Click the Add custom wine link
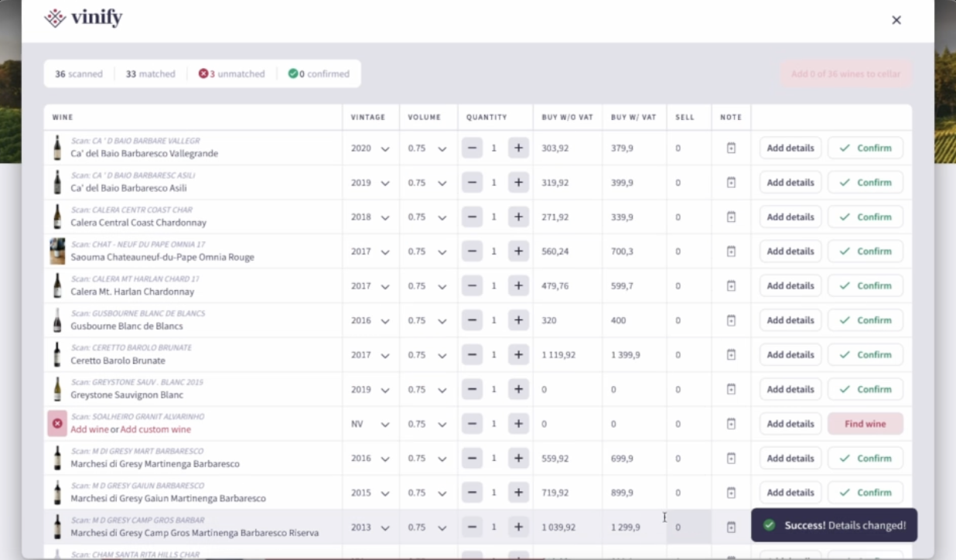956x560 pixels. click(155, 429)
